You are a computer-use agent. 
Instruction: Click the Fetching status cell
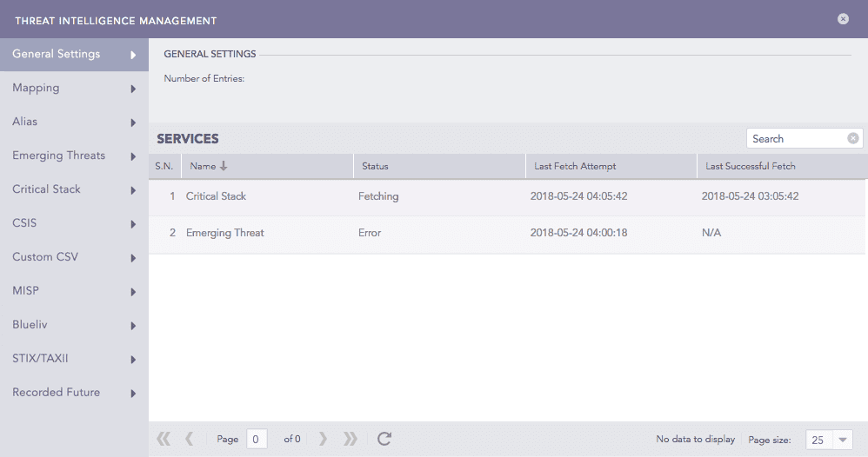coord(378,196)
